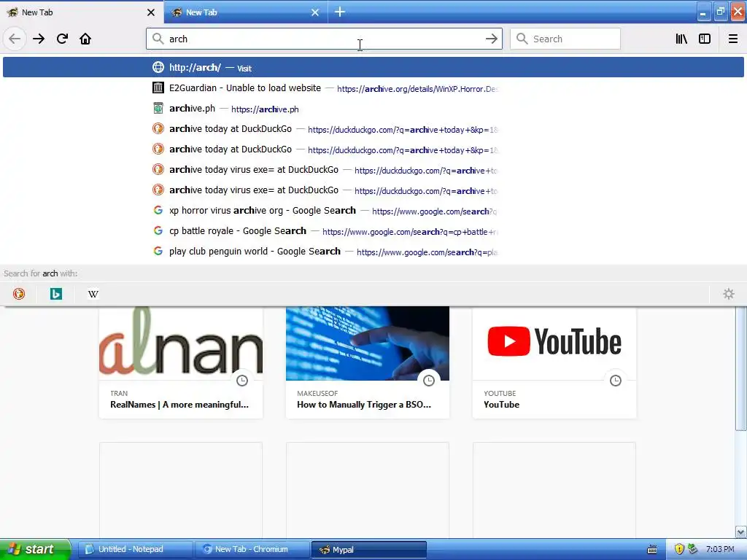Click the YouTube tile title text
747x560 pixels.
point(502,404)
